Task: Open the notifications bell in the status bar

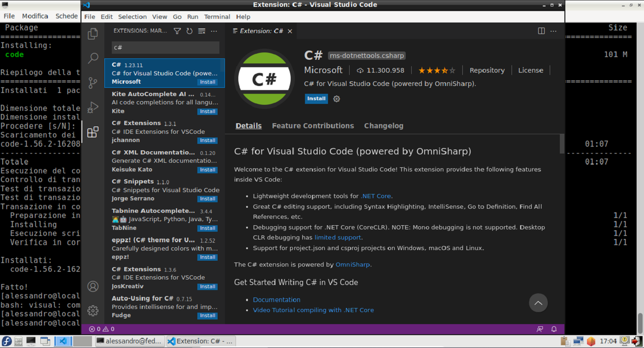Action: point(554,329)
